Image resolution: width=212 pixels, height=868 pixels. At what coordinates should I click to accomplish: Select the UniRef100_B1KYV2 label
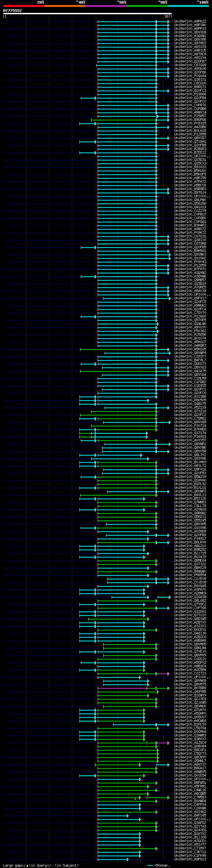190,834
